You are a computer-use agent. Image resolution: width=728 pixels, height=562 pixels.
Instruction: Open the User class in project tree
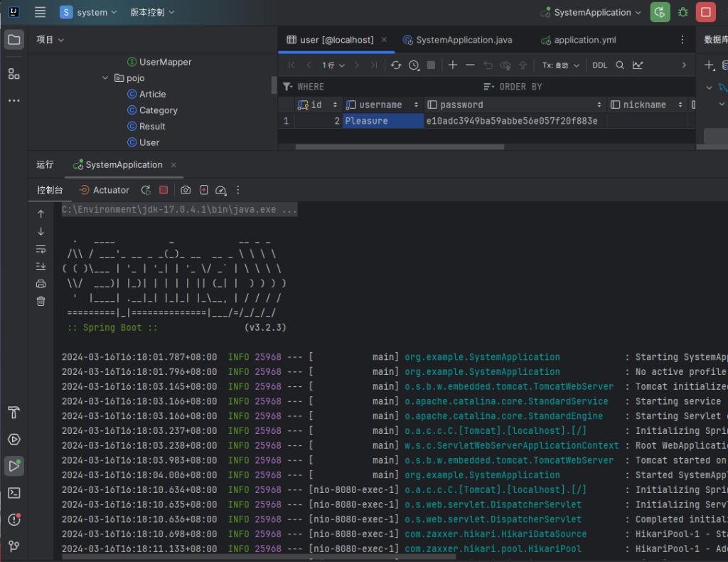pos(149,142)
